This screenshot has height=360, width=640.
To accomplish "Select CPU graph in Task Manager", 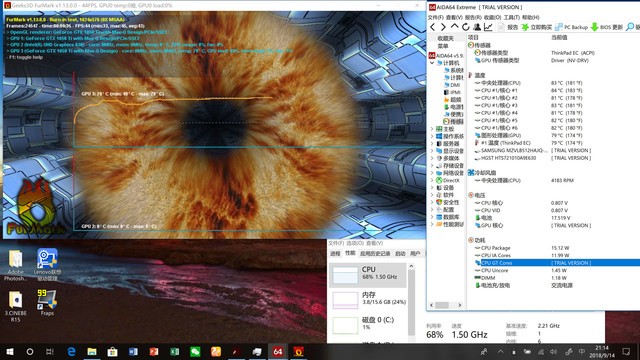I will (x=368, y=275).
